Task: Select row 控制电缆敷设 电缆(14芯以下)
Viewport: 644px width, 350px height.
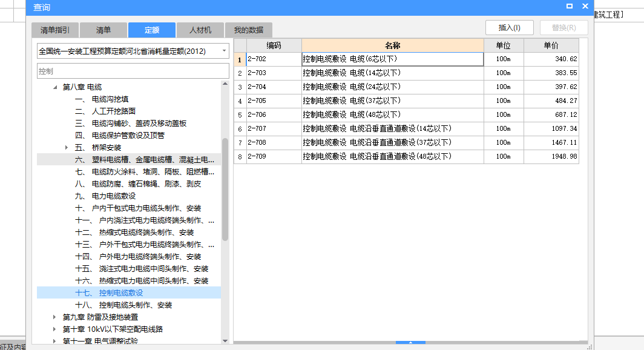Action: (x=393, y=73)
